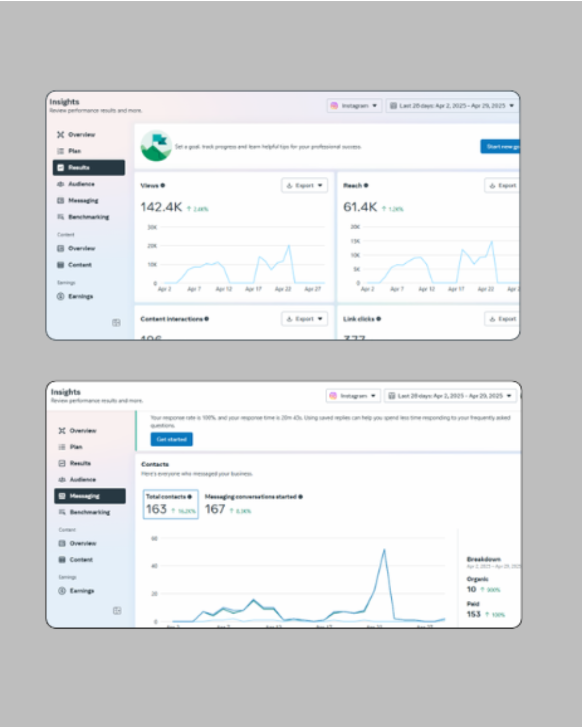
Task: Click the Total contacts info icon
Action: pyautogui.click(x=190, y=497)
